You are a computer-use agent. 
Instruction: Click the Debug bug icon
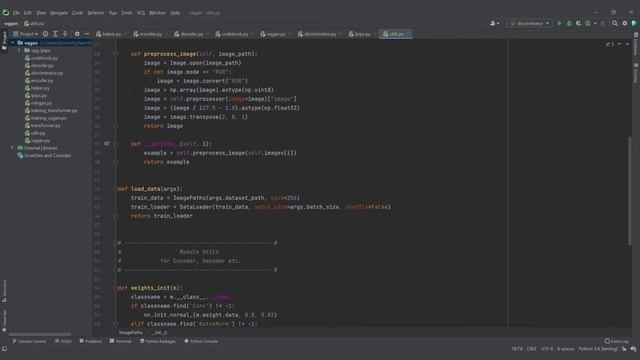(569, 24)
